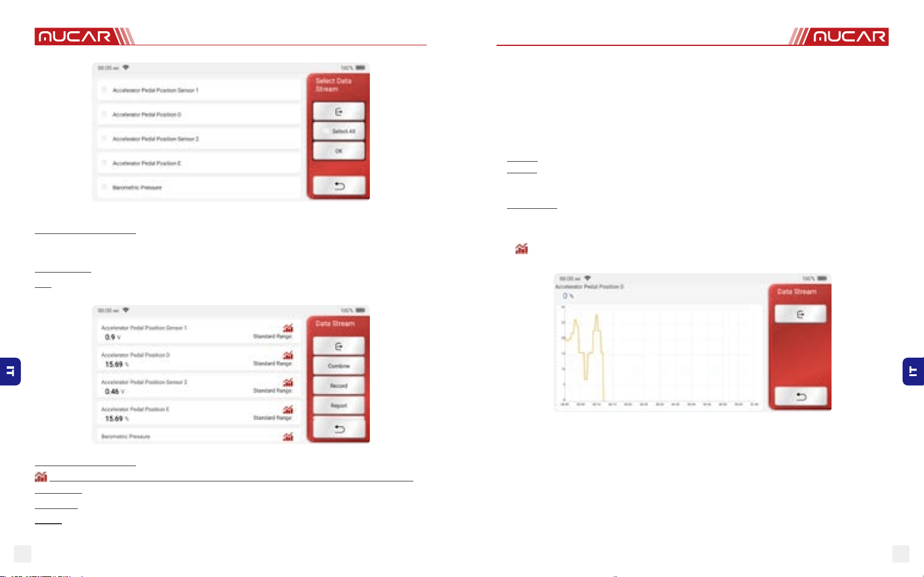Click the red graph icon in left page bottom text
The width and height of the screenshot is (924, 577).
[41, 477]
